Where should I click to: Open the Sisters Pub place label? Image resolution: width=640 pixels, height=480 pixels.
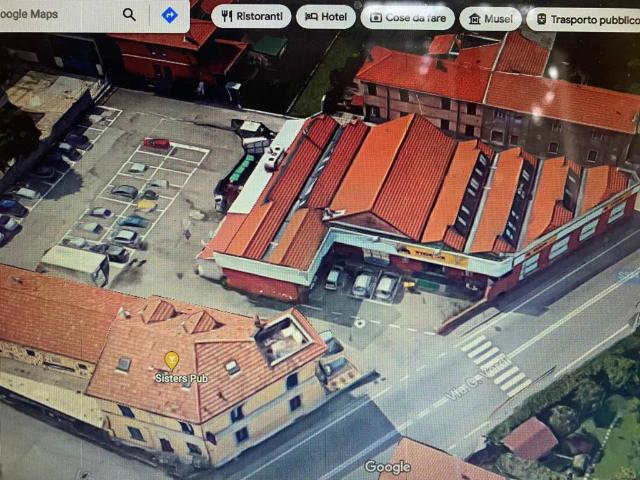(x=181, y=379)
